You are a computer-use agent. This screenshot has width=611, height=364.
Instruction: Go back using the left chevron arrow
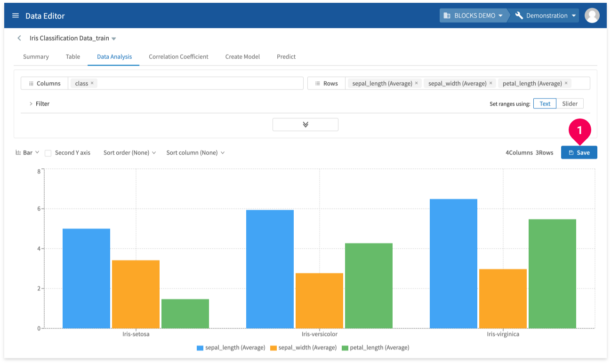[x=19, y=38]
